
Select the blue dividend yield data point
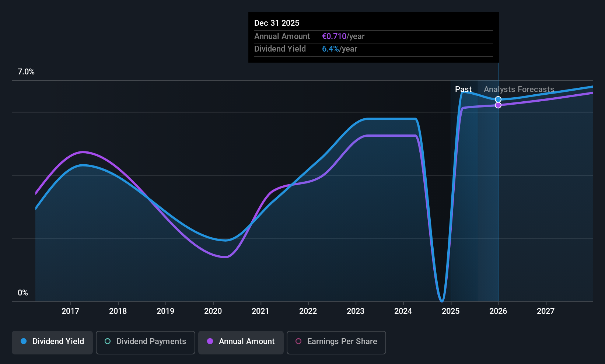coord(498,99)
